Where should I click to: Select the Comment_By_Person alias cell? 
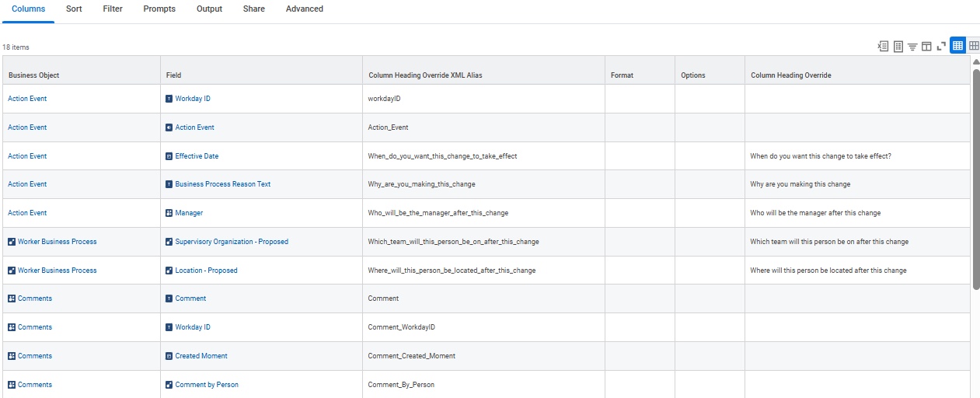[483, 385]
